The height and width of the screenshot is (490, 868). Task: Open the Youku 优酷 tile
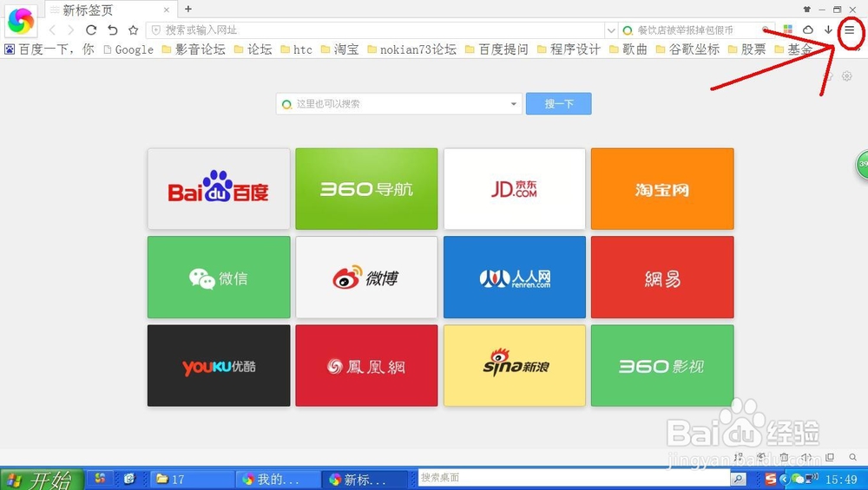tap(219, 366)
